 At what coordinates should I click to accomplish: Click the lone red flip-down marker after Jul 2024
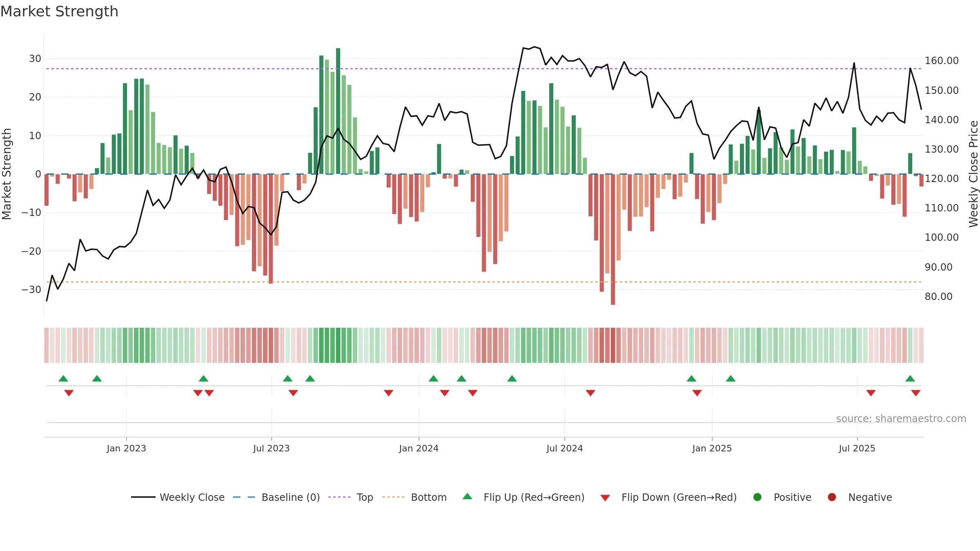click(x=590, y=393)
